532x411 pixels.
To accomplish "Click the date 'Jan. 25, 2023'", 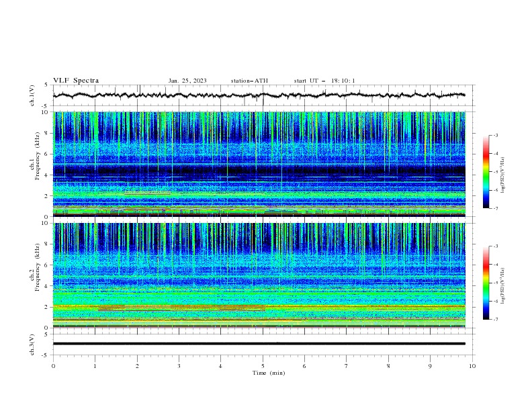I will pyautogui.click(x=187, y=81).
